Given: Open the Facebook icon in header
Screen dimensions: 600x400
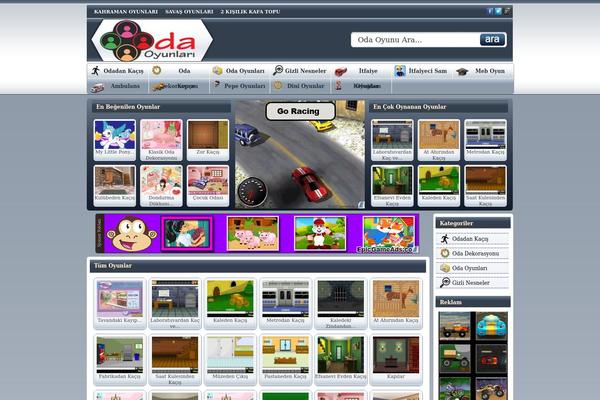Looking at the screenshot, I should [x=490, y=11].
